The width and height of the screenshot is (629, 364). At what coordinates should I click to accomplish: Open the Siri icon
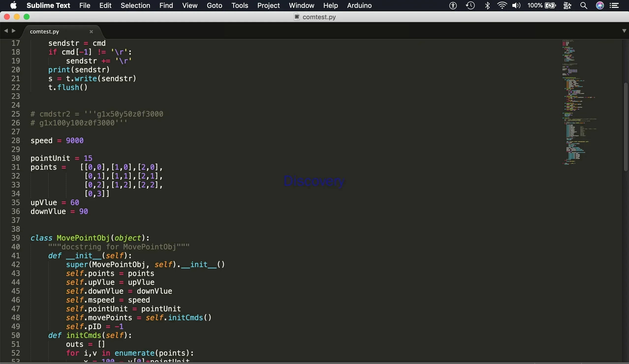[599, 5]
